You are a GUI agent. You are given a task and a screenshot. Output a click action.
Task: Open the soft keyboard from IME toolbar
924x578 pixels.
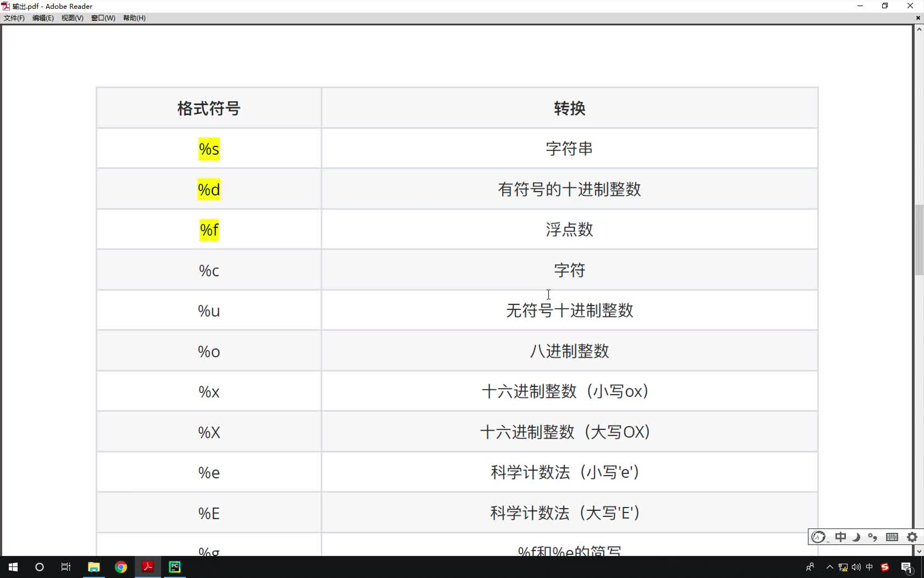tap(892, 537)
